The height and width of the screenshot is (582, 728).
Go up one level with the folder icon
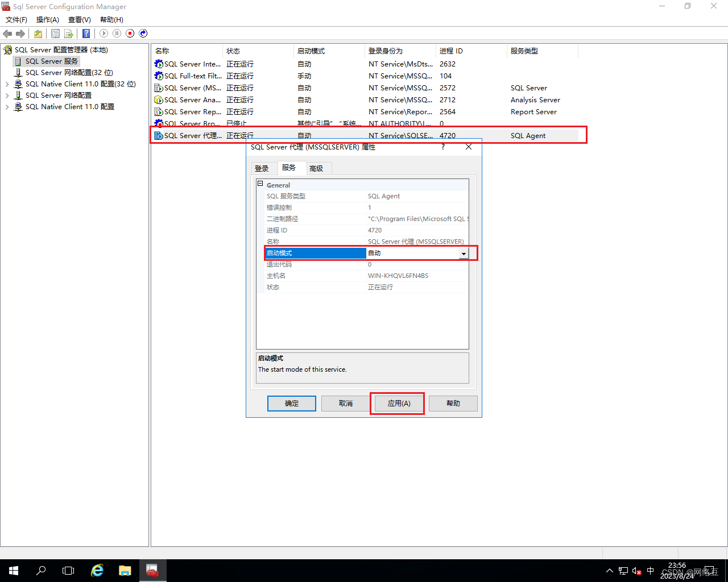(x=38, y=34)
